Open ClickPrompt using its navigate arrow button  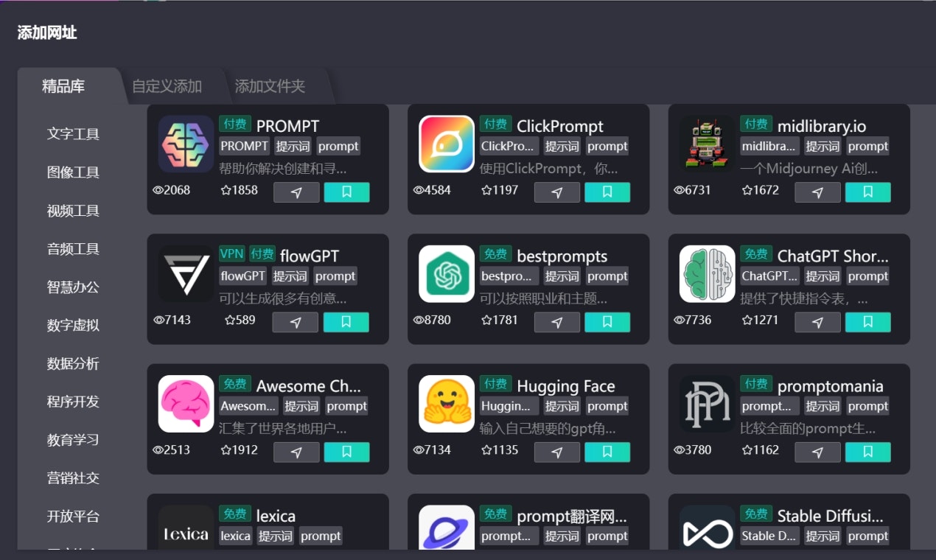tap(557, 192)
